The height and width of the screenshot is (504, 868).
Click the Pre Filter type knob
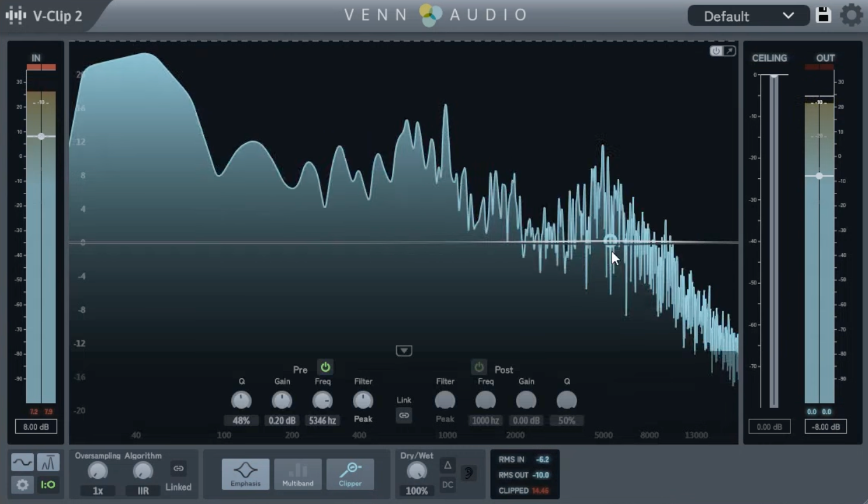coord(363,401)
